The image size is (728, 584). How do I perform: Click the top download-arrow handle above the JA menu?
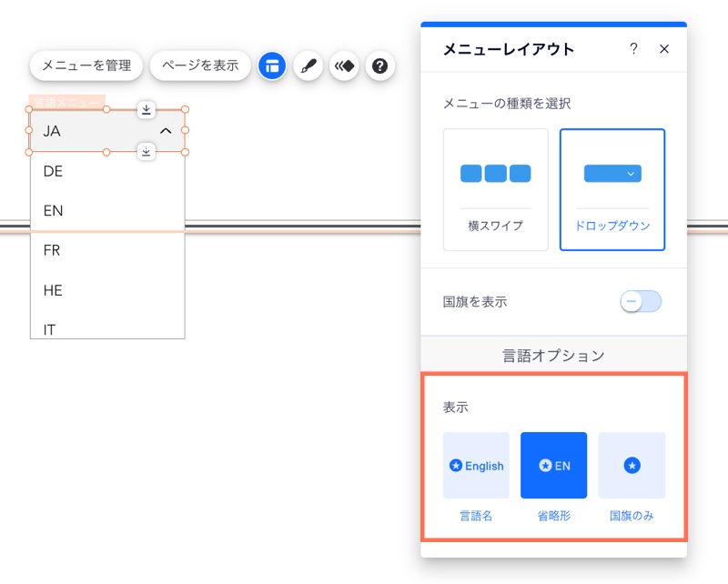(x=147, y=110)
